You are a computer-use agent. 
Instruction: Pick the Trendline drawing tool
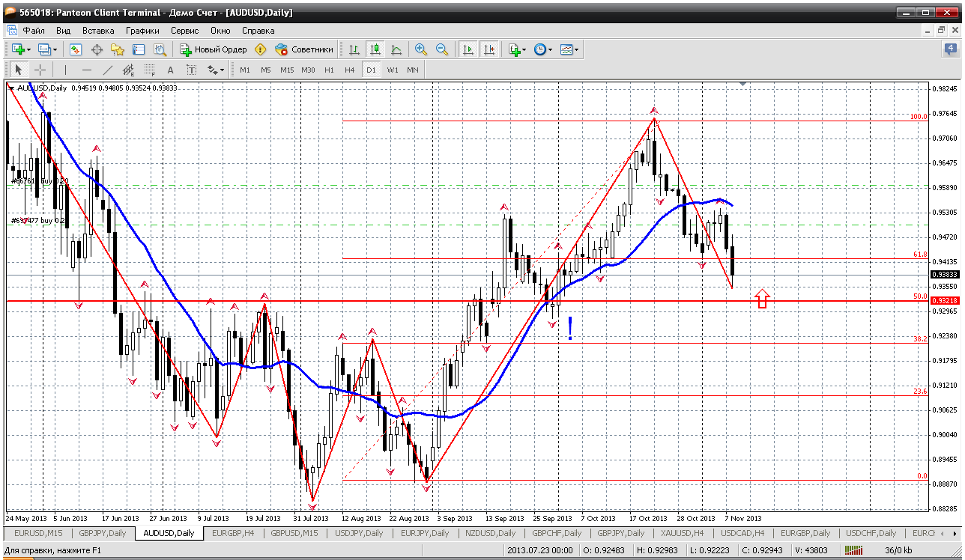[x=107, y=70]
